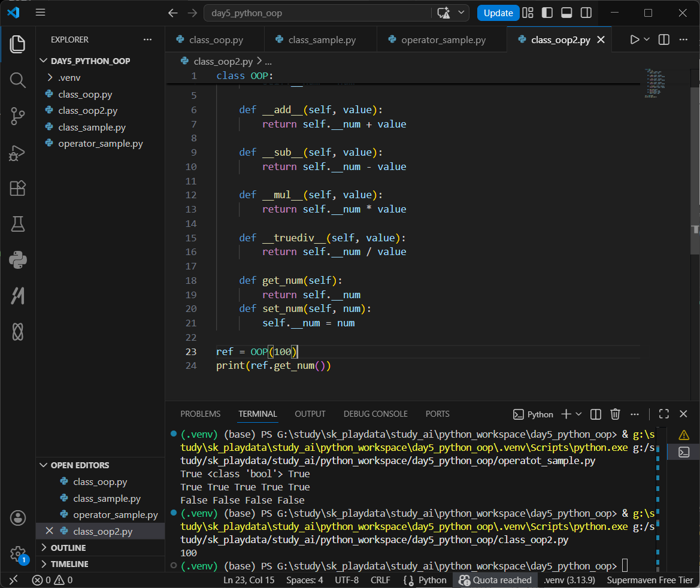Maximize the terminal panel size
This screenshot has width=700, height=588.
[664, 414]
